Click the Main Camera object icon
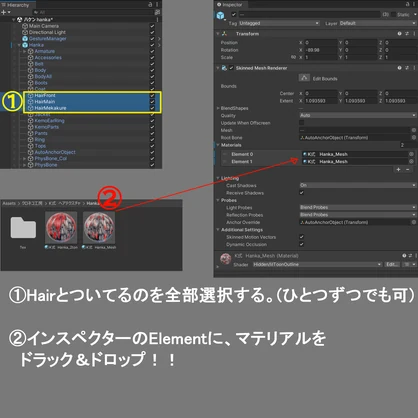418x418 pixels. (25, 26)
